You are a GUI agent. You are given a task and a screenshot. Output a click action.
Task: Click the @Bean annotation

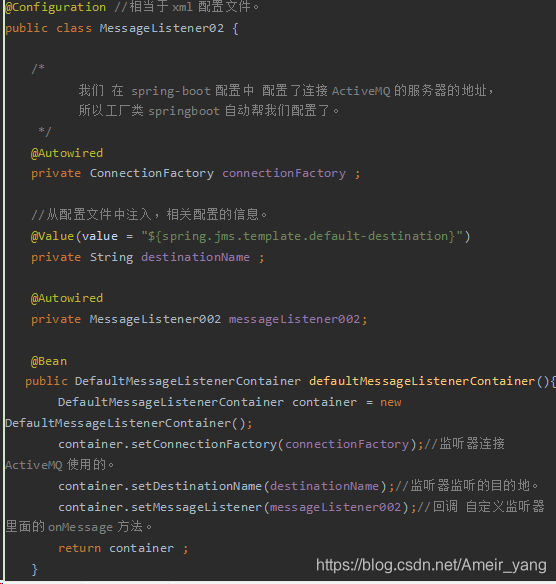coord(49,361)
